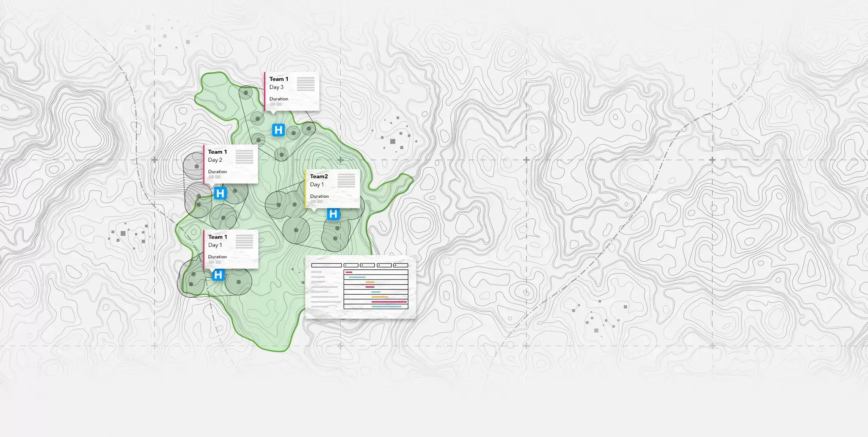This screenshot has width=868, height=437.
Task: Select the 'Day 3' label in Team 1 card
Action: pyautogui.click(x=276, y=87)
